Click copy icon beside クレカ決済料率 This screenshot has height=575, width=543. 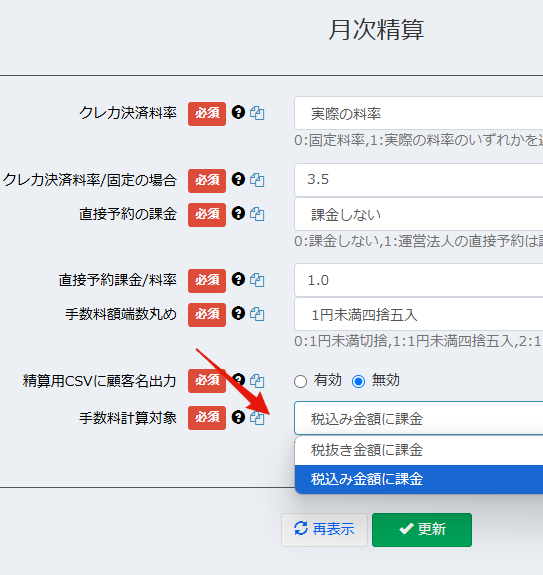[257, 113]
